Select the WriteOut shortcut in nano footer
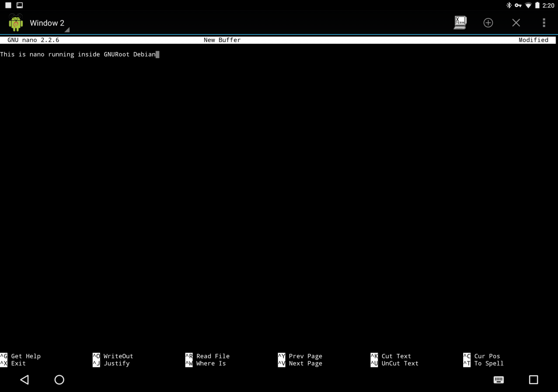The width and height of the screenshot is (558, 392). pos(118,356)
